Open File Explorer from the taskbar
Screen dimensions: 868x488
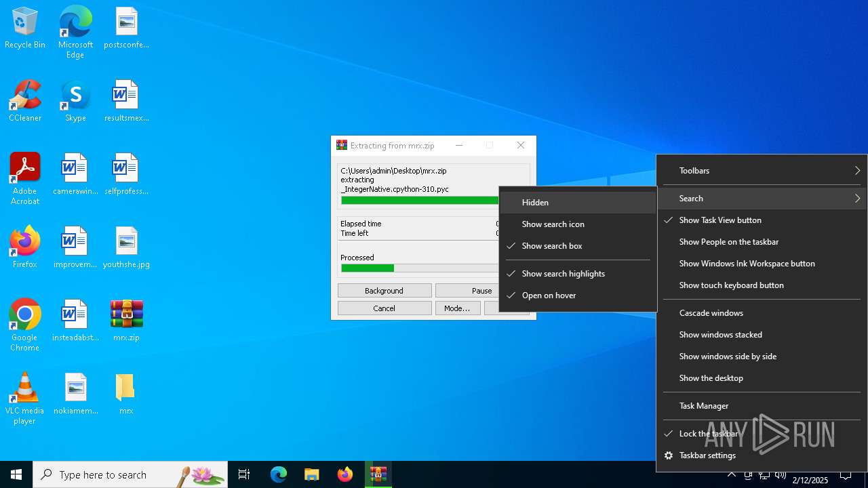[312, 474]
